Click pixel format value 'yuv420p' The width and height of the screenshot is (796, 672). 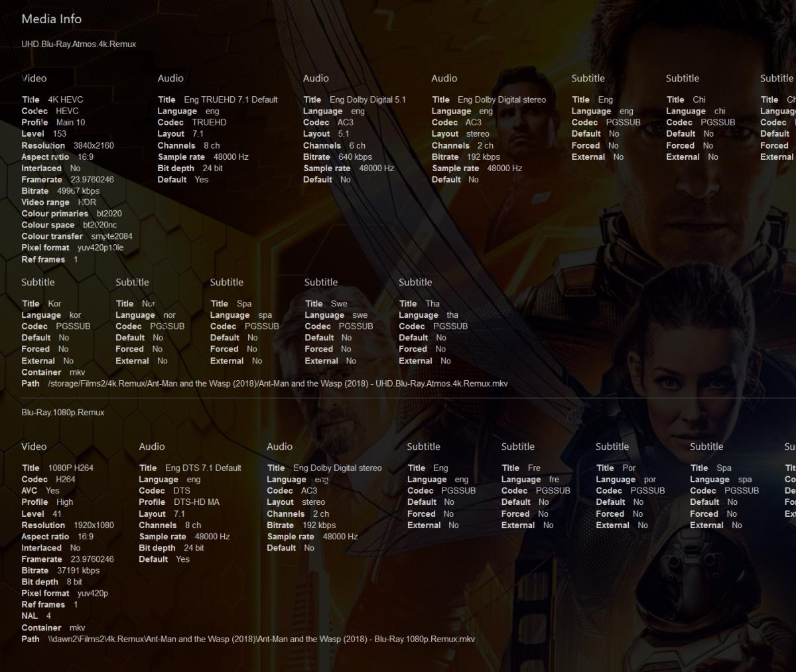[93, 593]
